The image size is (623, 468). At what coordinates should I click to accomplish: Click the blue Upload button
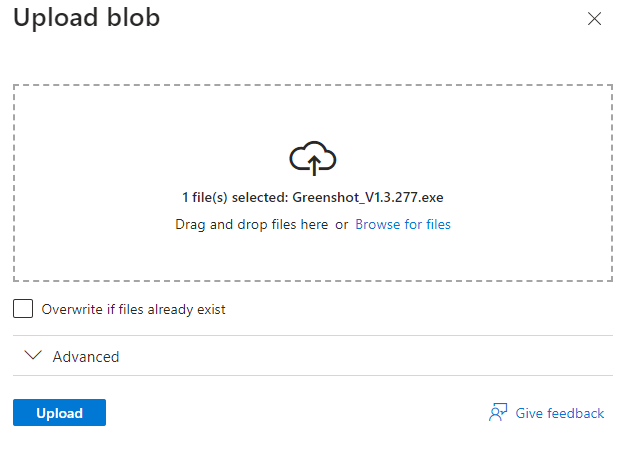tap(59, 413)
